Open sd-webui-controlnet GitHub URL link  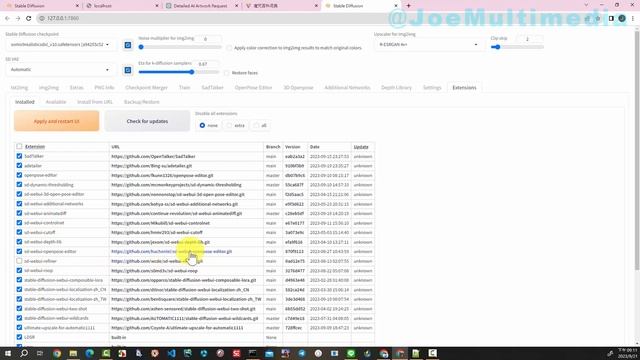tap(160, 223)
